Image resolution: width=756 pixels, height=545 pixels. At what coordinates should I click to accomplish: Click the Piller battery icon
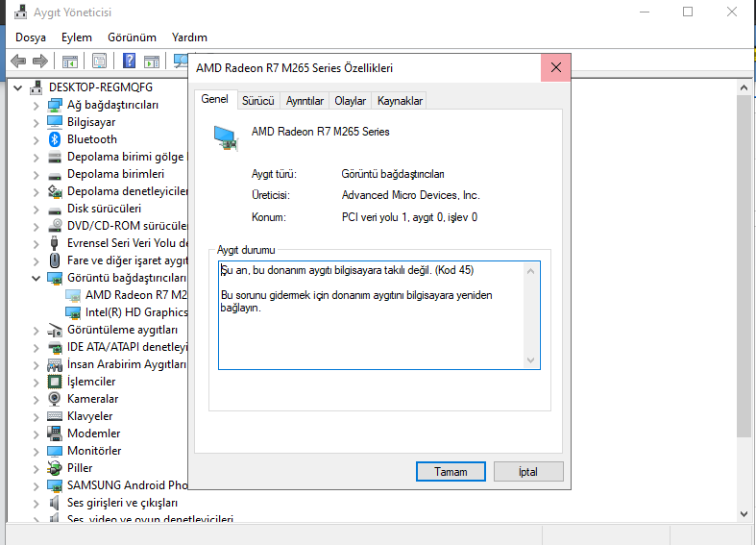point(55,468)
